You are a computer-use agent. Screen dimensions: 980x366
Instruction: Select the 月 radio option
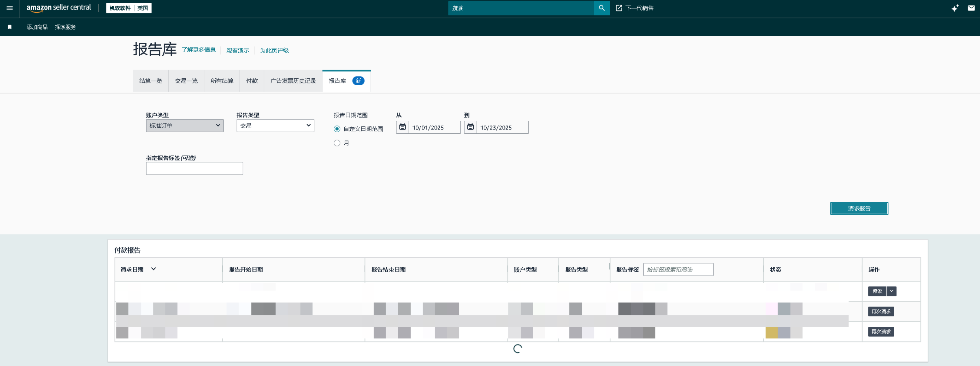(x=337, y=143)
